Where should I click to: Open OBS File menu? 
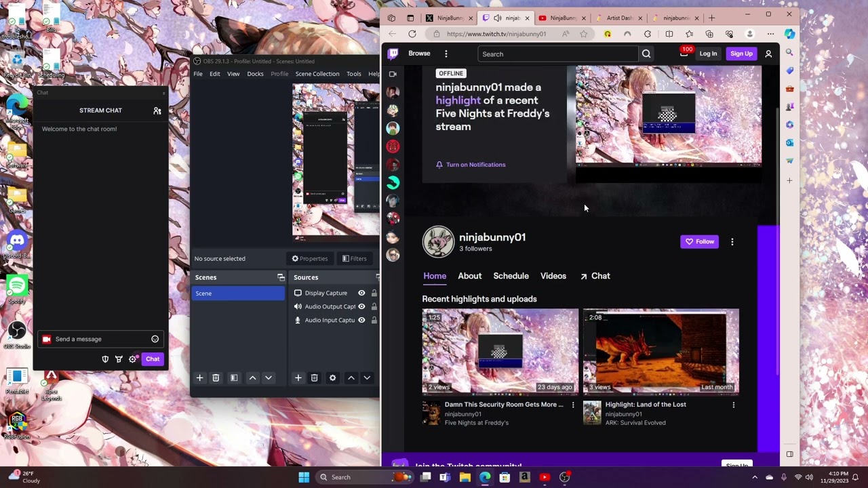click(198, 74)
